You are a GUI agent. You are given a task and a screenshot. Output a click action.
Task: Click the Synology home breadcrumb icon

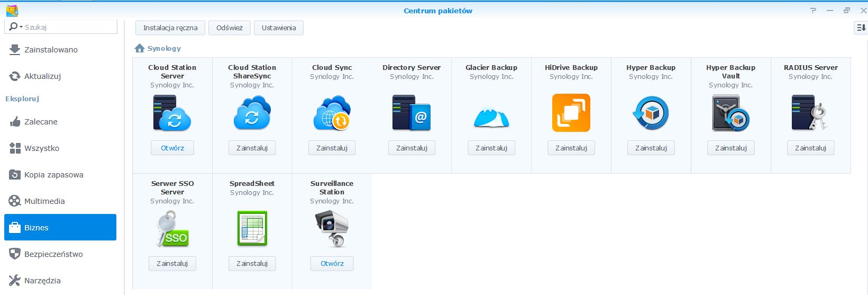[x=140, y=48]
